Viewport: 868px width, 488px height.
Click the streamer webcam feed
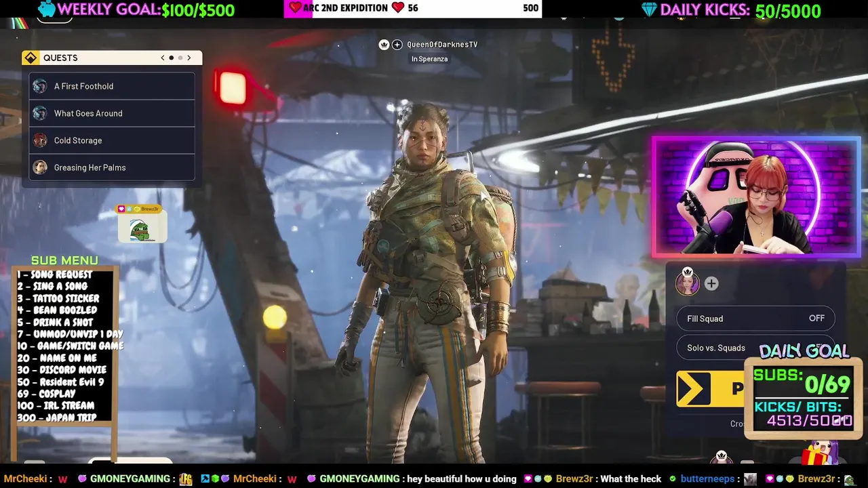click(756, 197)
